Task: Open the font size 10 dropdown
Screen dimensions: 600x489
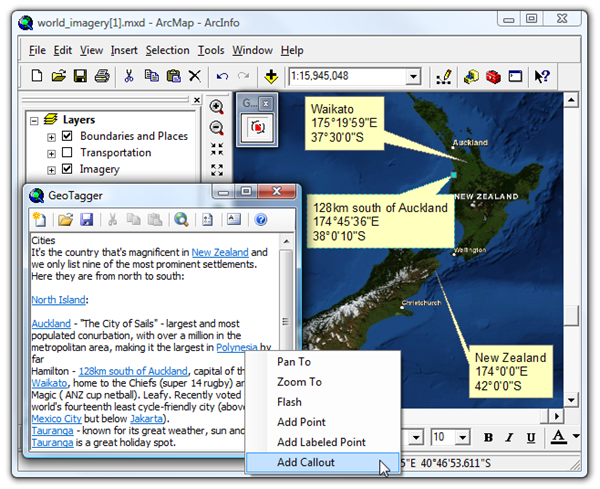Action: click(463, 437)
